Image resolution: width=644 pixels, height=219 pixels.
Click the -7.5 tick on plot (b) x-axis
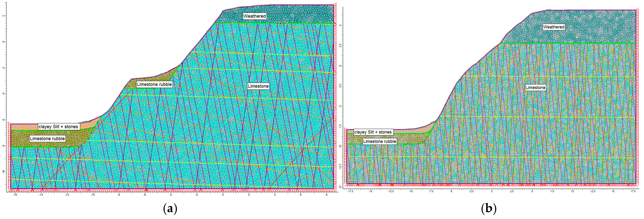pyautogui.click(x=431, y=191)
